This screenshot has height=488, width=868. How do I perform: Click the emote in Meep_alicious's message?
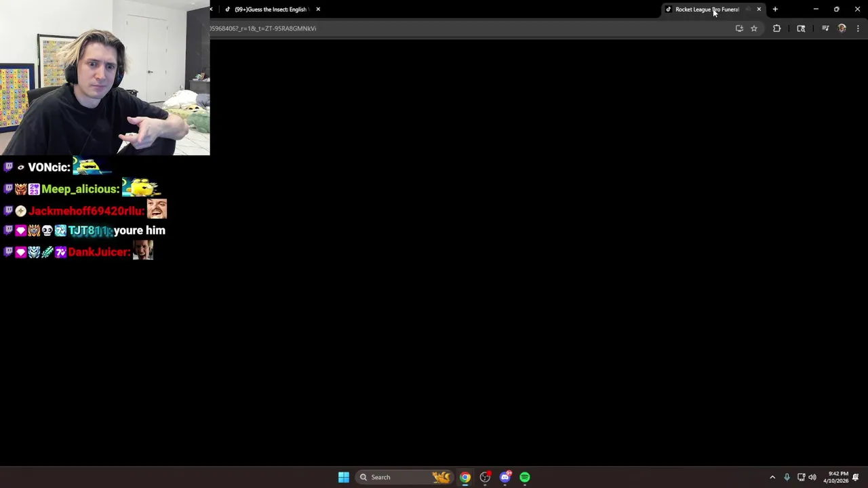(140, 187)
